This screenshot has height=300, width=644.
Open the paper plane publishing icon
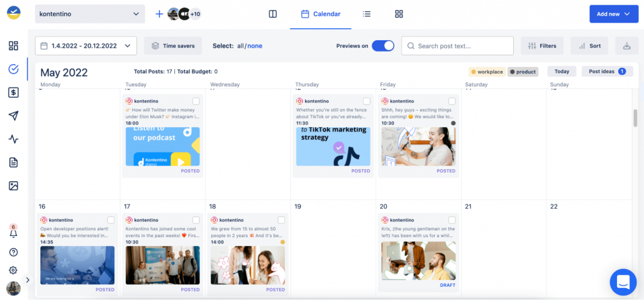(x=13, y=116)
